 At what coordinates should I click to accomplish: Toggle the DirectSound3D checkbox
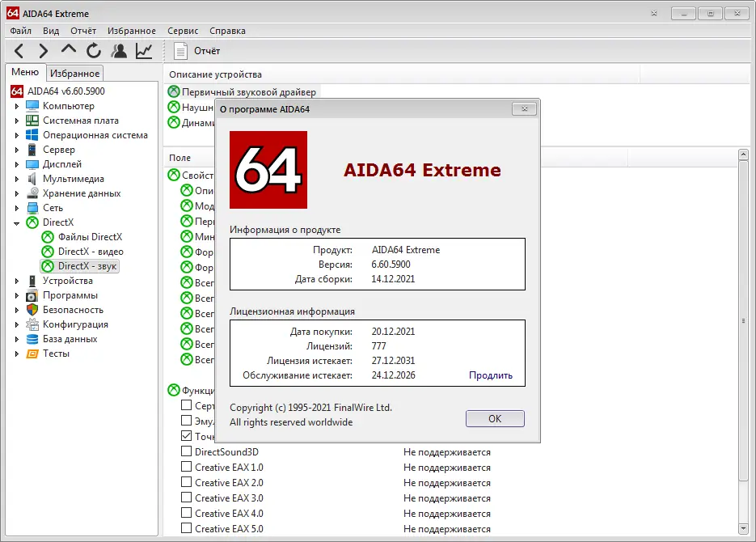point(186,451)
